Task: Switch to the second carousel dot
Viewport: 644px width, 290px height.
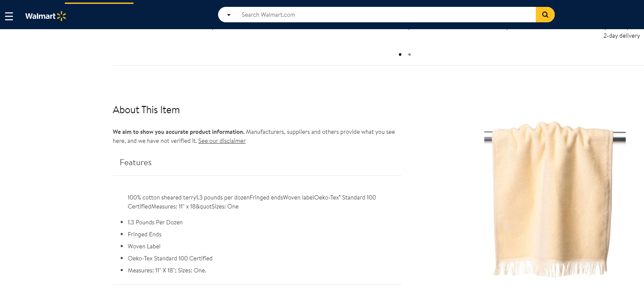Action: point(410,54)
